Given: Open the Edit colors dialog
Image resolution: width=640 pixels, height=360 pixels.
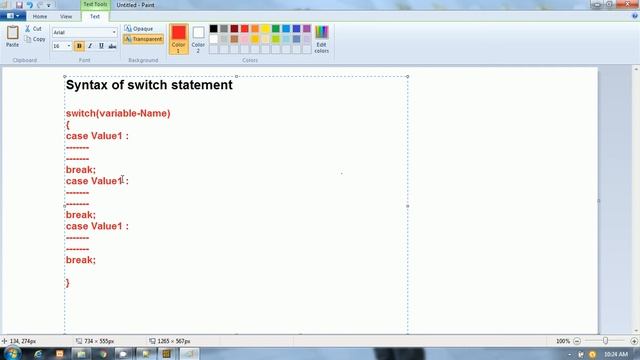Looking at the screenshot, I should (x=322, y=39).
